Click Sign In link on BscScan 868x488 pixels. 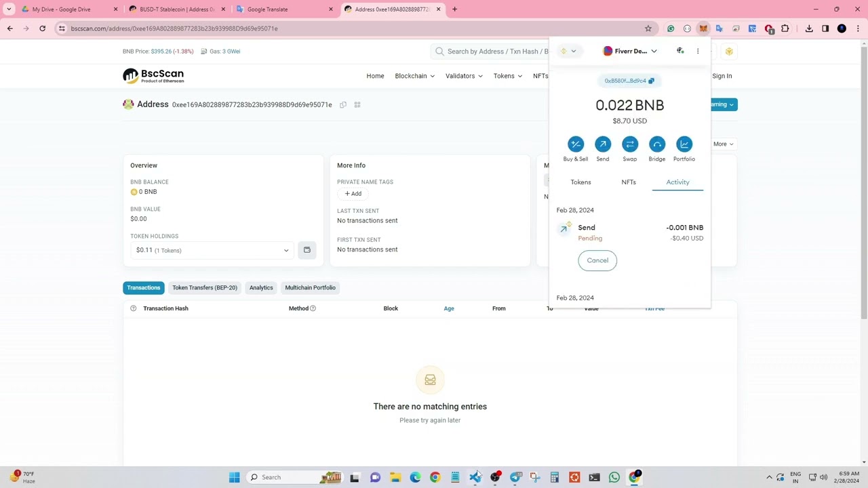[x=722, y=76]
